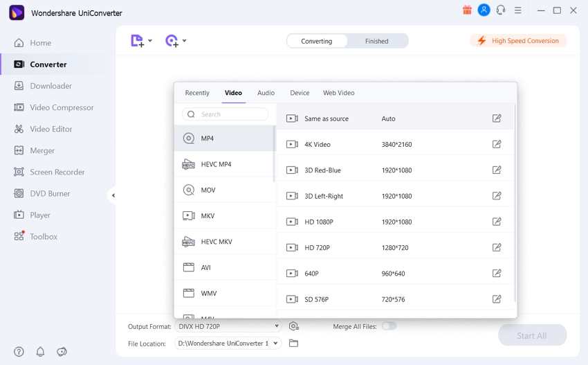This screenshot has height=365, width=588.
Task: Click the headset support icon
Action: 501,10
